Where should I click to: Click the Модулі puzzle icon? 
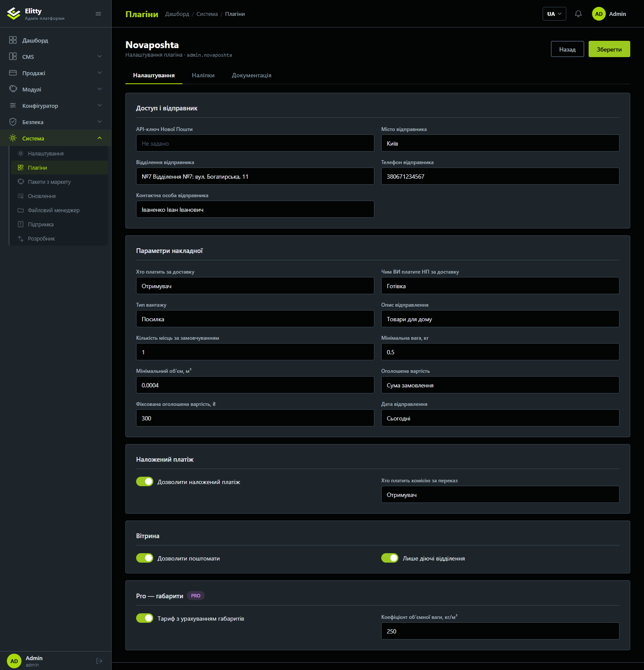tap(13, 89)
